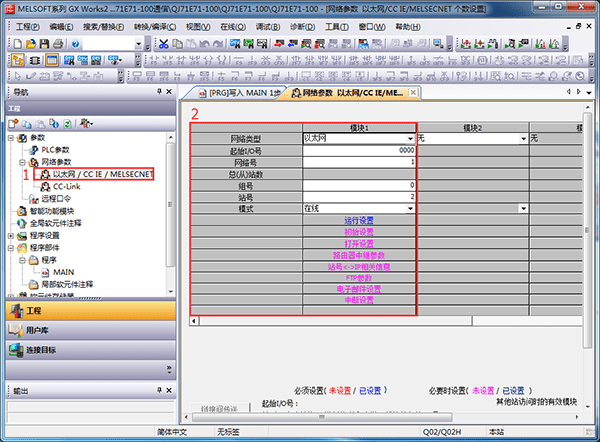The width and height of the screenshot is (600, 442).
Task: Click the MAIN program tree item
Action: click(63, 271)
